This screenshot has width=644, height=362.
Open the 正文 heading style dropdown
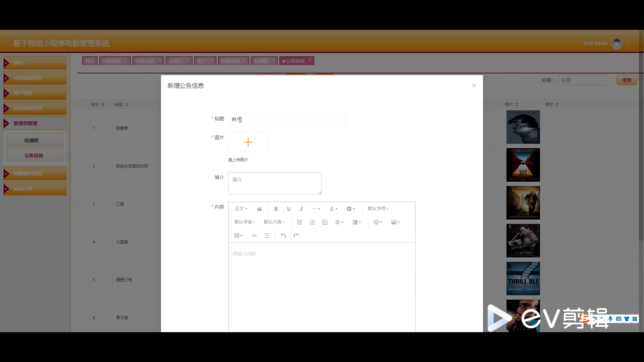click(x=241, y=209)
